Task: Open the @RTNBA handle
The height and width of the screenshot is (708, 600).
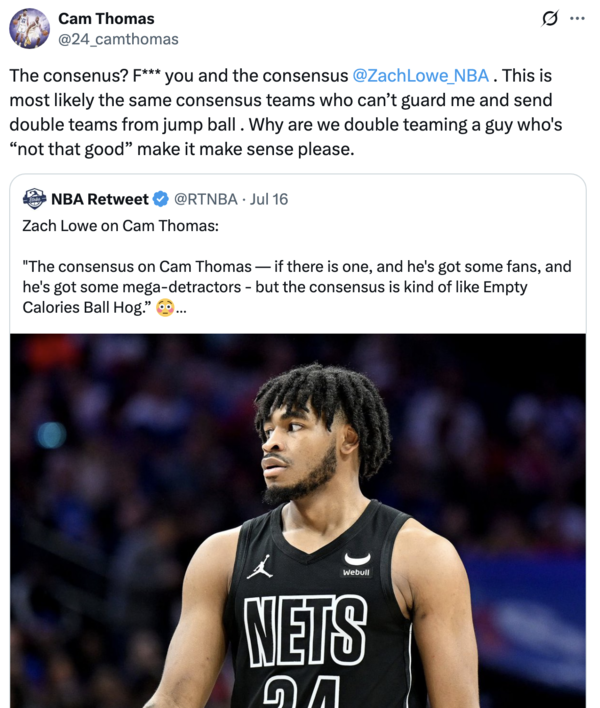Action: tap(209, 198)
